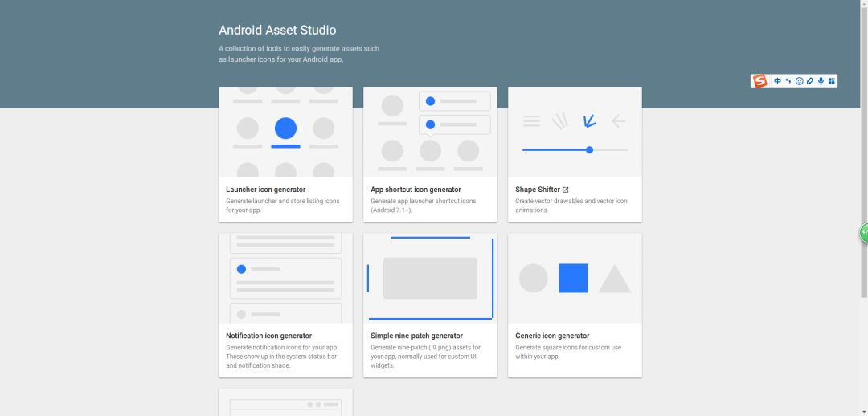This screenshot has height=416, width=868.
Task: Open the Sogou toolbox grid icon
Action: point(832,81)
